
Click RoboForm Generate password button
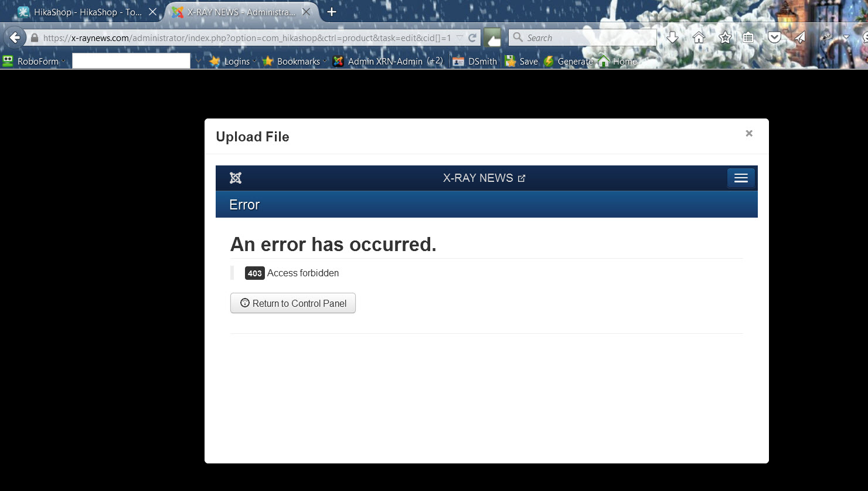tap(569, 61)
